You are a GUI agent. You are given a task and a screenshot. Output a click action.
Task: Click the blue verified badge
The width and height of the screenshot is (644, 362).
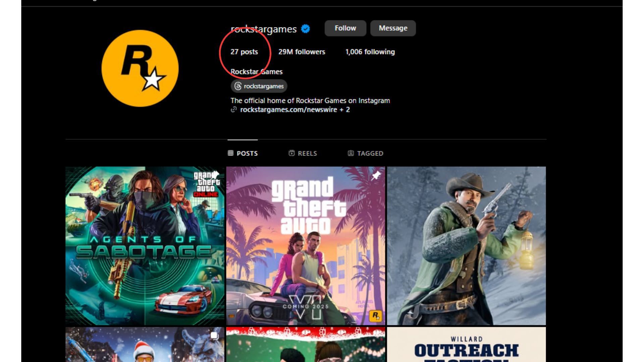(305, 29)
